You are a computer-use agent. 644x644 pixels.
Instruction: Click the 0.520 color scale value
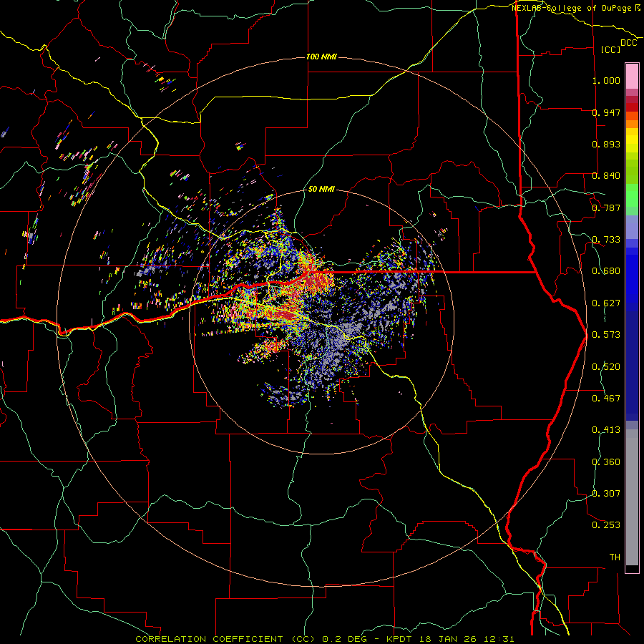click(x=606, y=367)
